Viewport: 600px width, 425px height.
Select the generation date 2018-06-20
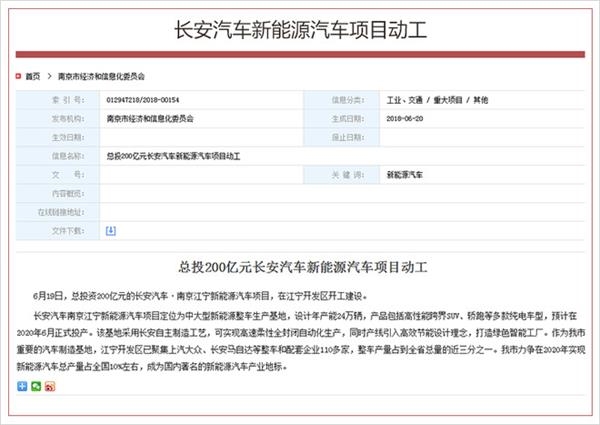pyautogui.click(x=405, y=119)
